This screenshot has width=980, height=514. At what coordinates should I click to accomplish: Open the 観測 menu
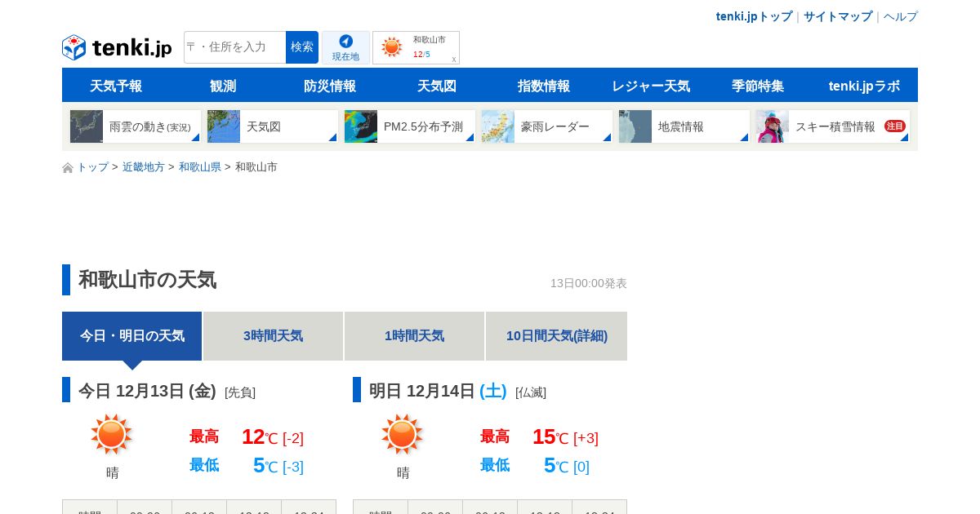tap(223, 85)
